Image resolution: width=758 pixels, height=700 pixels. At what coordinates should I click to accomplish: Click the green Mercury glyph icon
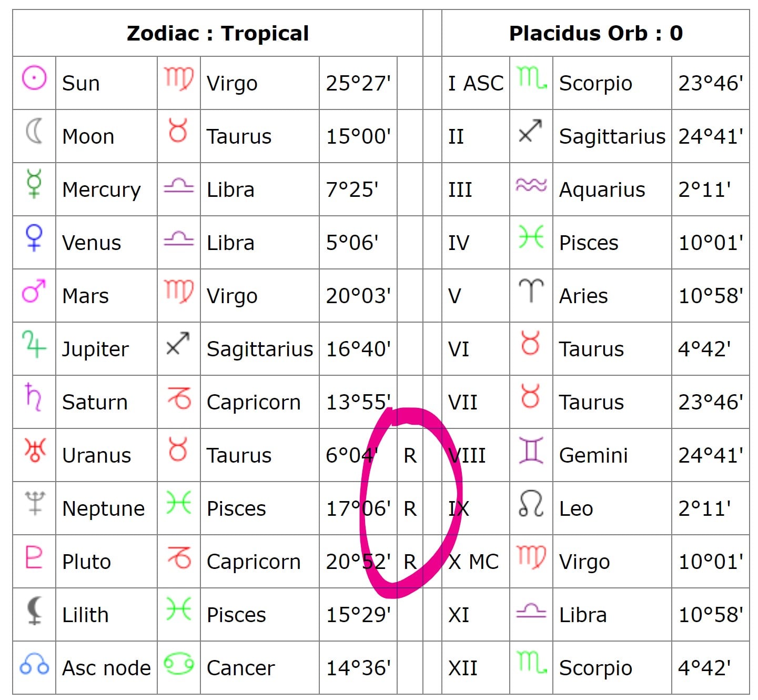point(34,184)
